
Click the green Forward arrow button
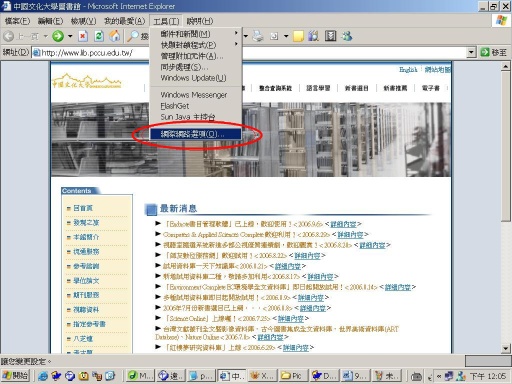(58, 36)
